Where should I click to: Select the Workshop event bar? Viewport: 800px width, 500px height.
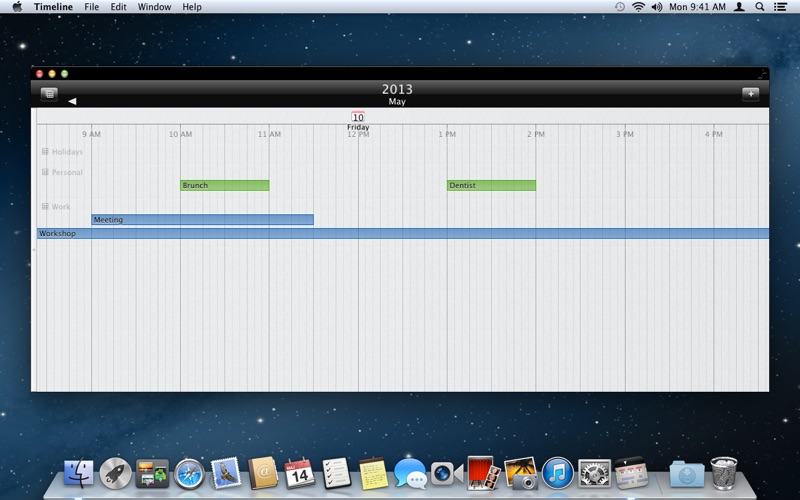click(402, 233)
